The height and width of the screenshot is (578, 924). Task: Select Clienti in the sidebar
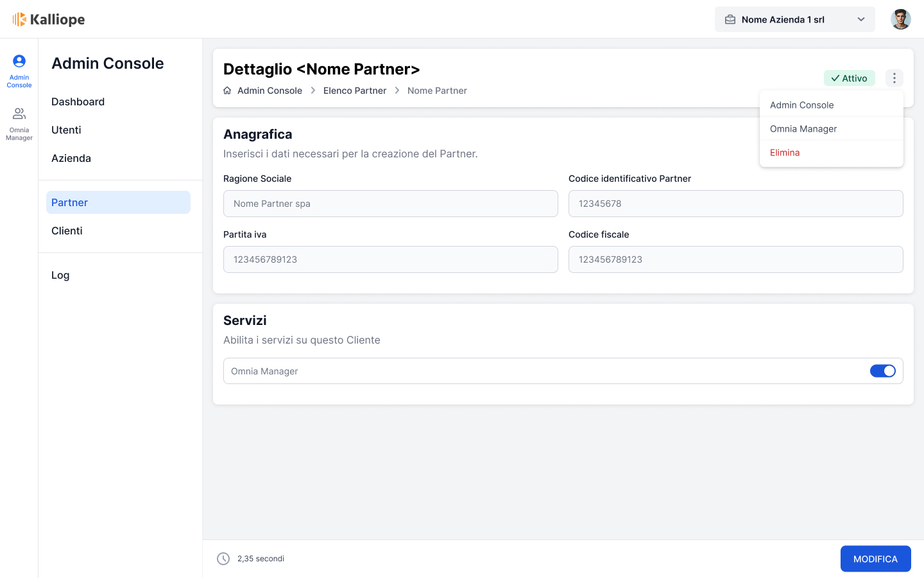coord(67,231)
